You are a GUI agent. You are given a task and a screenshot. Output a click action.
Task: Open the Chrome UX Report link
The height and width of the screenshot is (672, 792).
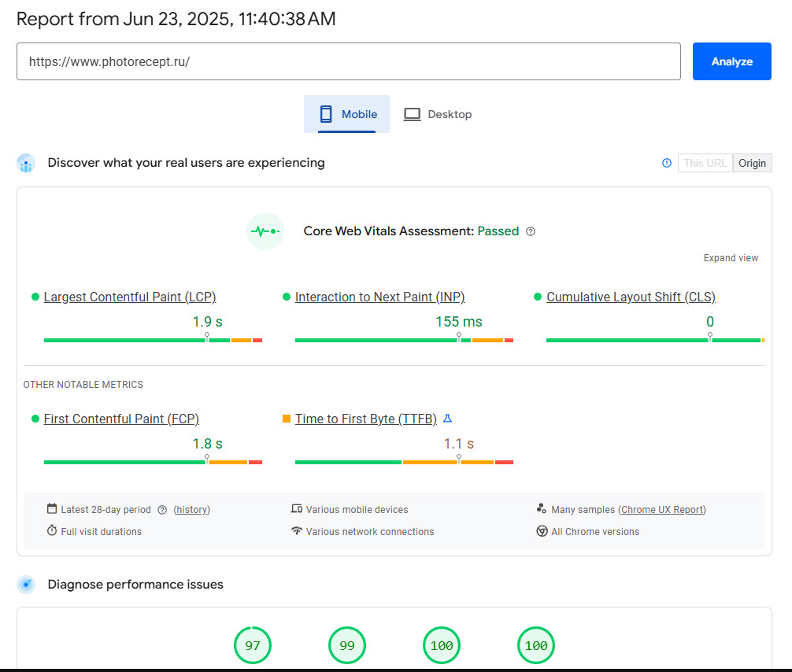point(662,510)
